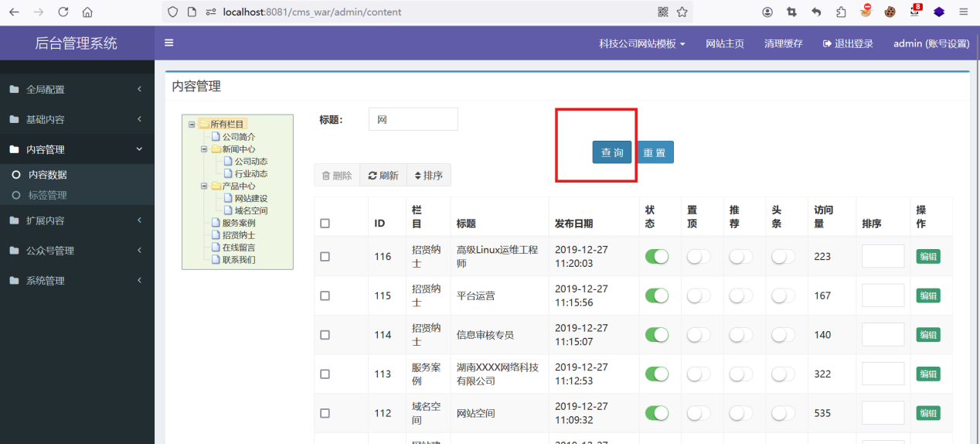Select 在线留言 in the column tree
The image size is (980, 444).
[x=239, y=248]
